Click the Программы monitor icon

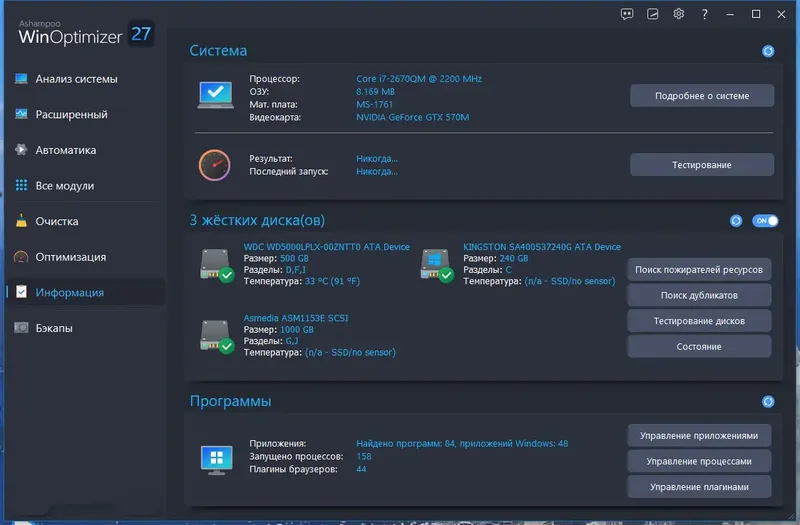click(217, 460)
